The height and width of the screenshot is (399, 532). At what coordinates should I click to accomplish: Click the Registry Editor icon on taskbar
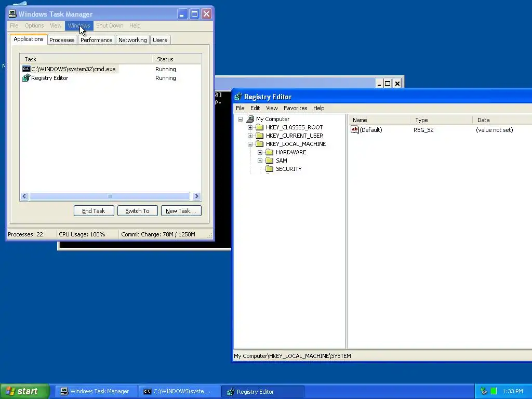(230, 392)
